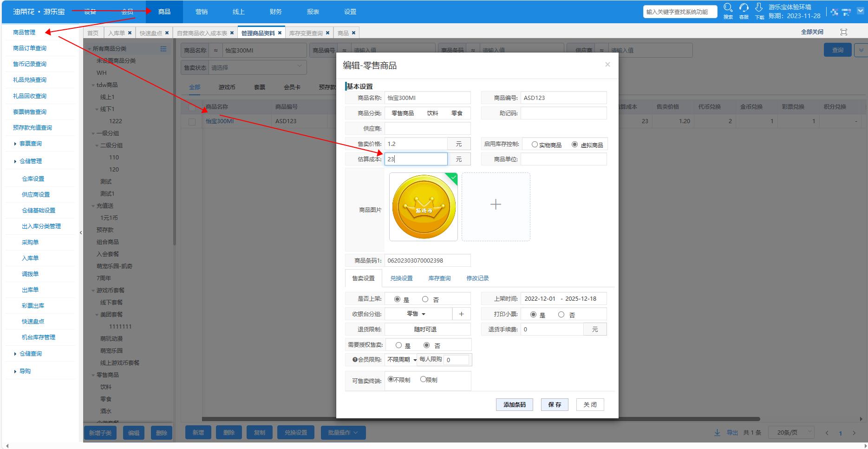Click 全部关闭 link
This screenshot has width=868, height=449.
pos(812,32)
